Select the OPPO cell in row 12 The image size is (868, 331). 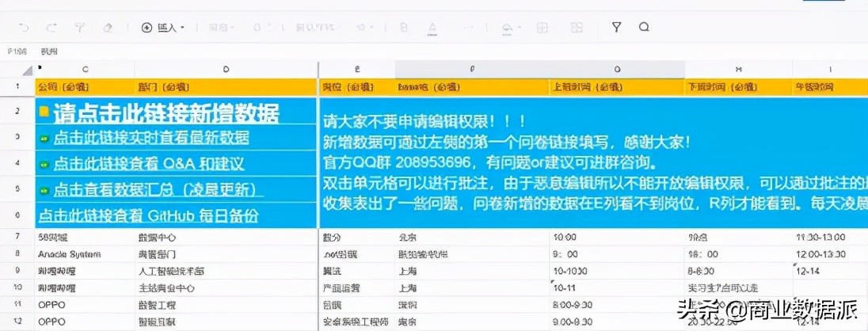pos(85,321)
